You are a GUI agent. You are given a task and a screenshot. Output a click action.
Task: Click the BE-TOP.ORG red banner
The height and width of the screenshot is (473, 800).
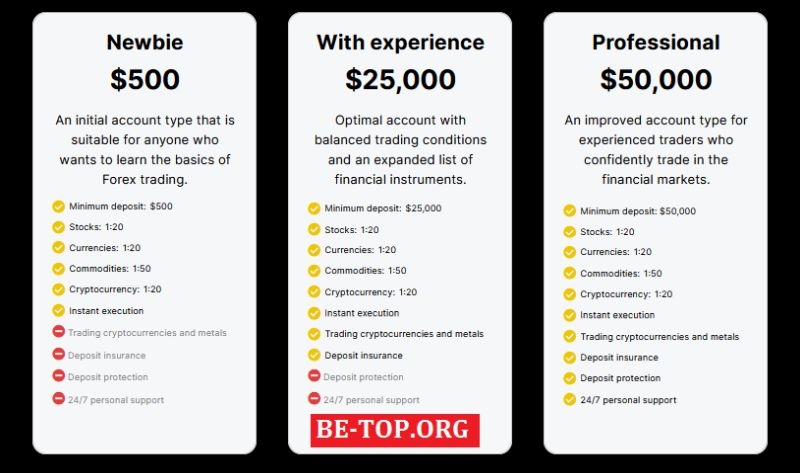[394, 430]
